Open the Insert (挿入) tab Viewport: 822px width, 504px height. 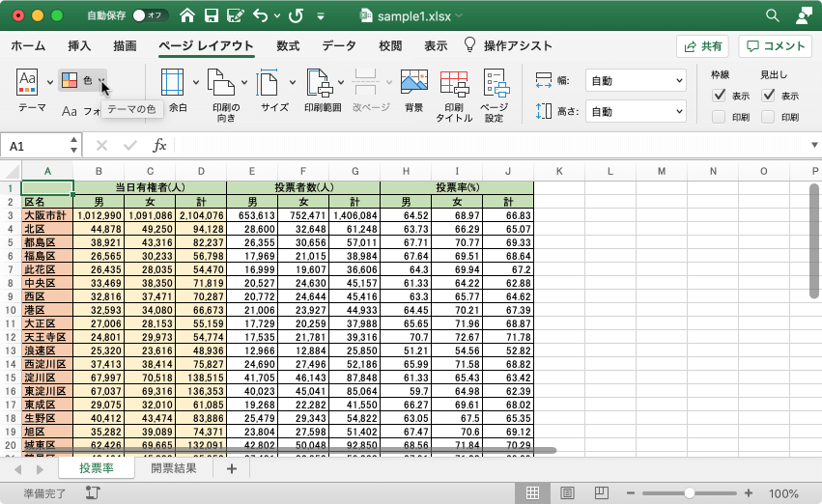coord(79,46)
